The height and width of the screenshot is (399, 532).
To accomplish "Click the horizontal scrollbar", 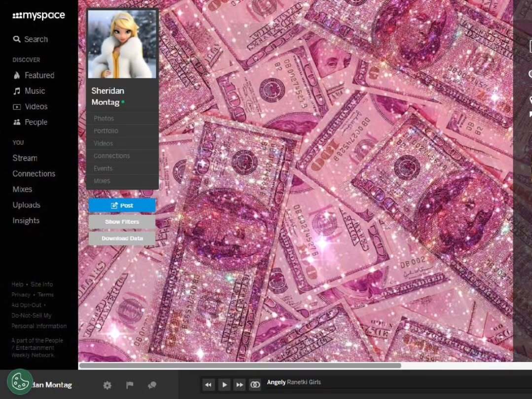I will [240, 366].
